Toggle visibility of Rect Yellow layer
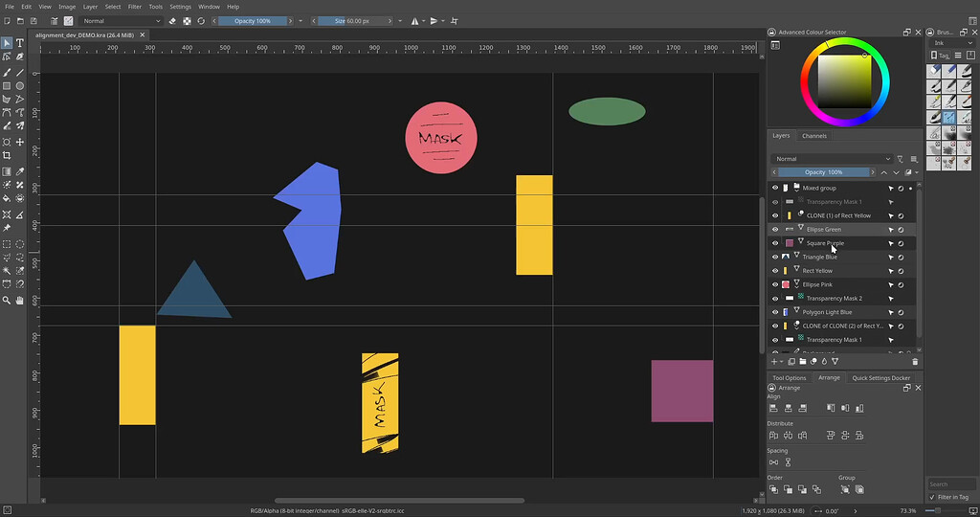This screenshot has width=980, height=517. pyautogui.click(x=775, y=271)
